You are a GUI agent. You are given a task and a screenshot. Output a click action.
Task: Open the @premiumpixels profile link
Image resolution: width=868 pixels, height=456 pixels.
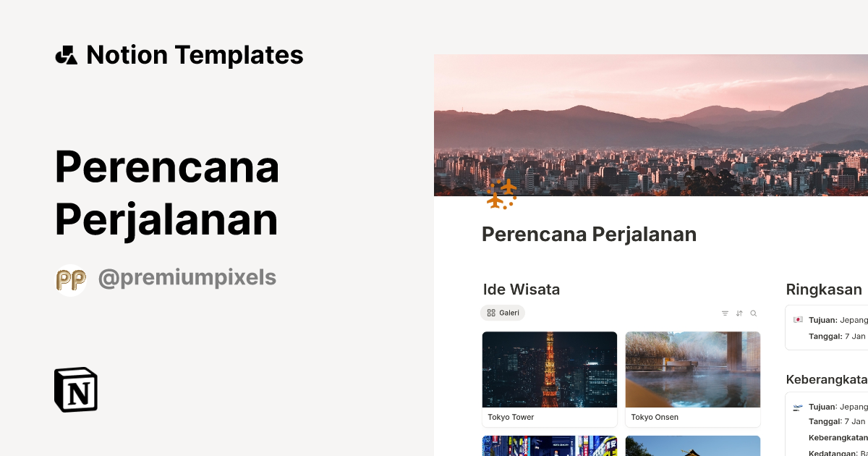pyautogui.click(x=187, y=276)
